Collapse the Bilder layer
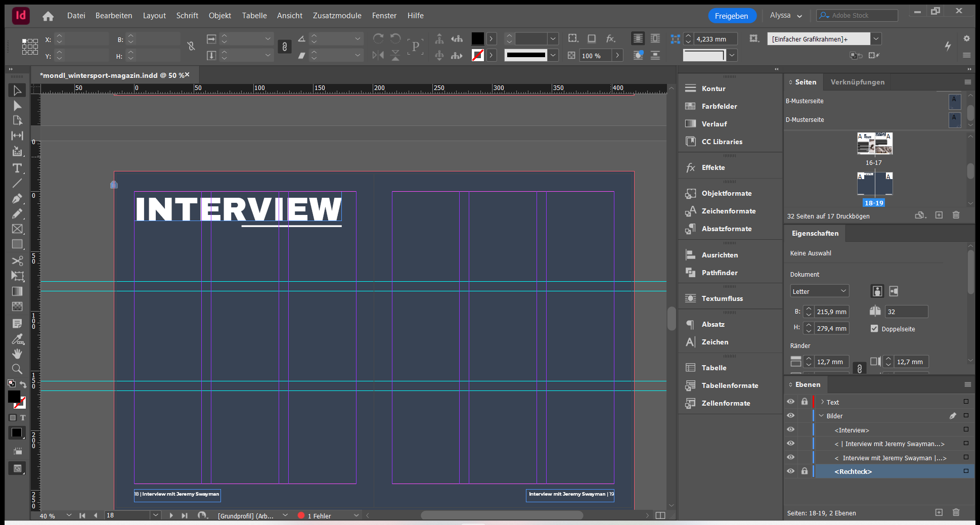This screenshot has height=525, width=980. pyautogui.click(x=821, y=416)
